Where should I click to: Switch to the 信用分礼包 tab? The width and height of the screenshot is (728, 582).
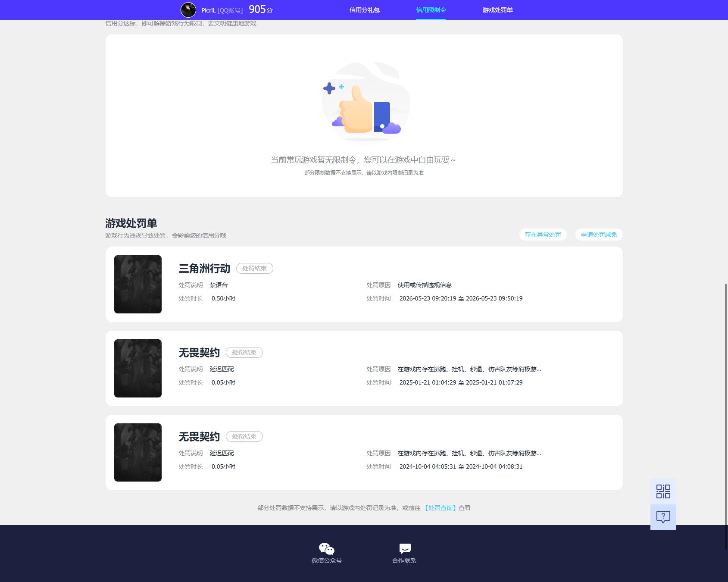365,10
